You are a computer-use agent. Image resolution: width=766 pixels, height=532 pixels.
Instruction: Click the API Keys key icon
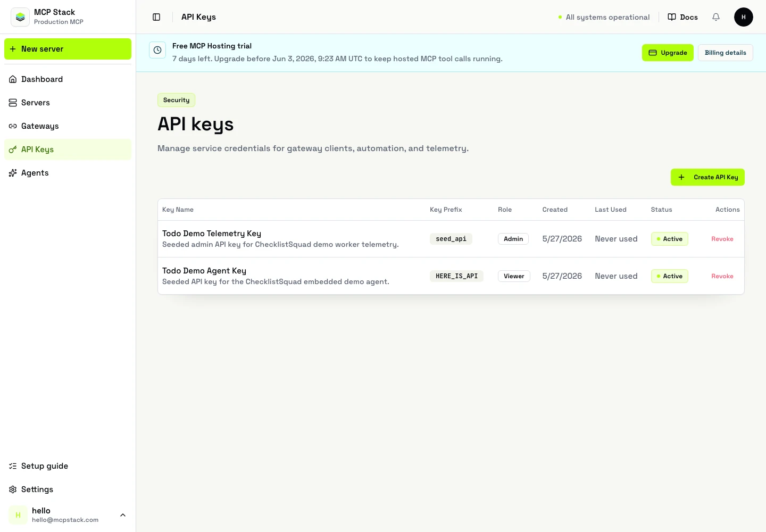13,149
